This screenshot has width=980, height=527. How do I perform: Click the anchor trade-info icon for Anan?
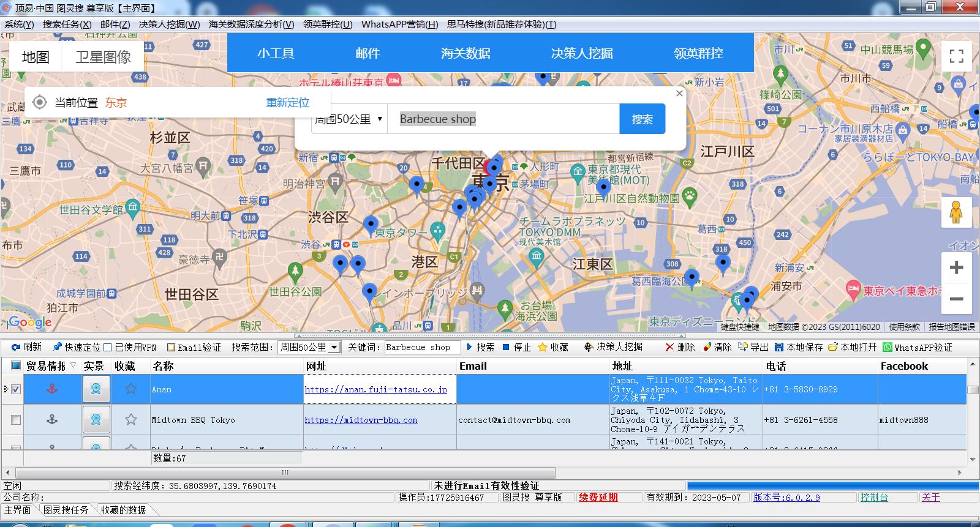(x=52, y=389)
